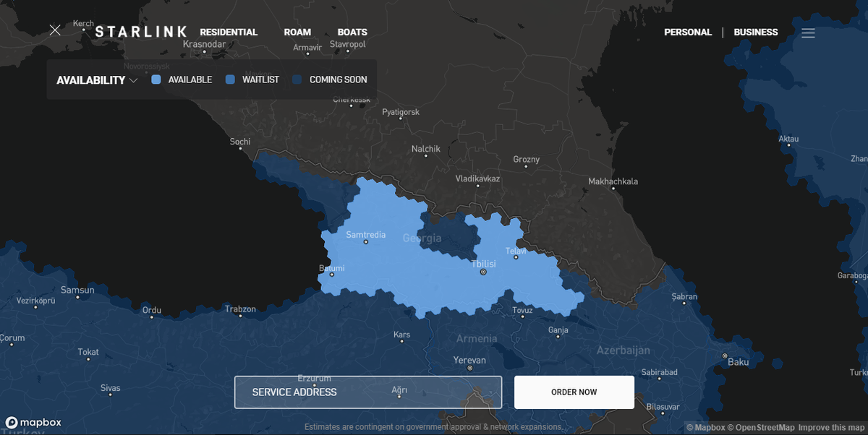Click the Baku city marker
The height and width of the screenshot is (435, 868).
coord(724,356)
